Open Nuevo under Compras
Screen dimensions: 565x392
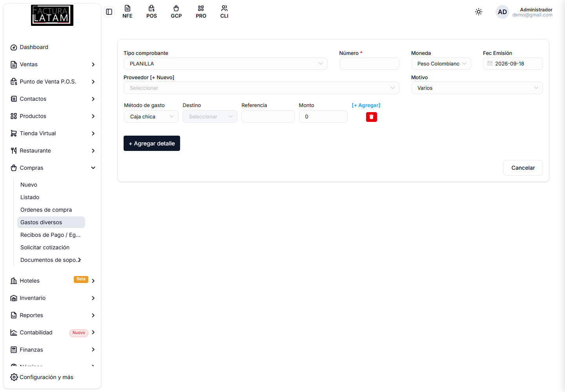pyautogui.click(x=51, y=185)
